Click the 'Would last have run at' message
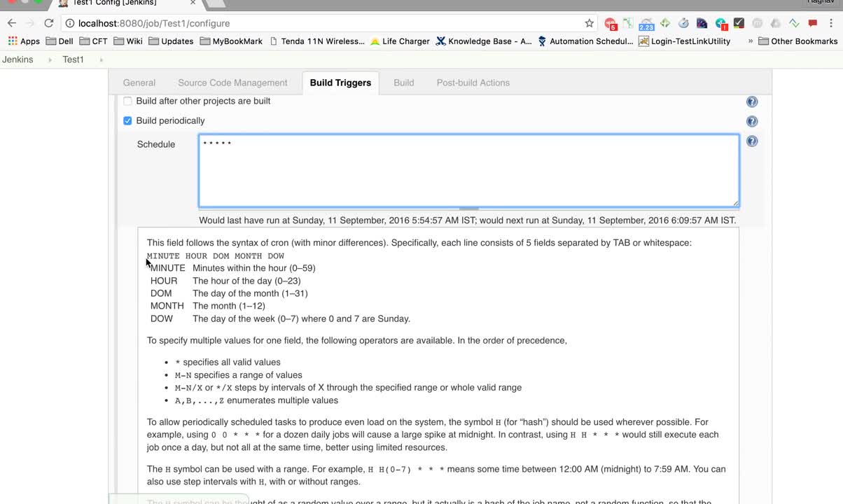Viewport: 843px width, 504px height. 468,220
